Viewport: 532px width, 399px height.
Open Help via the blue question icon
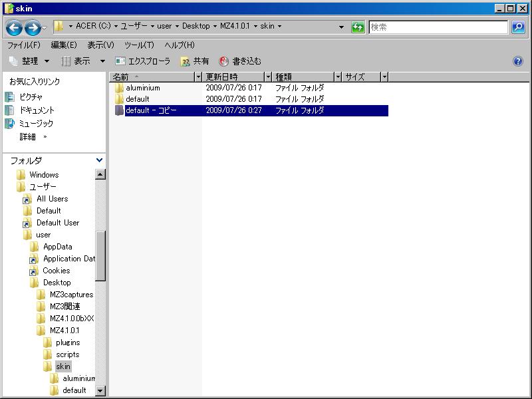[518, 61]
